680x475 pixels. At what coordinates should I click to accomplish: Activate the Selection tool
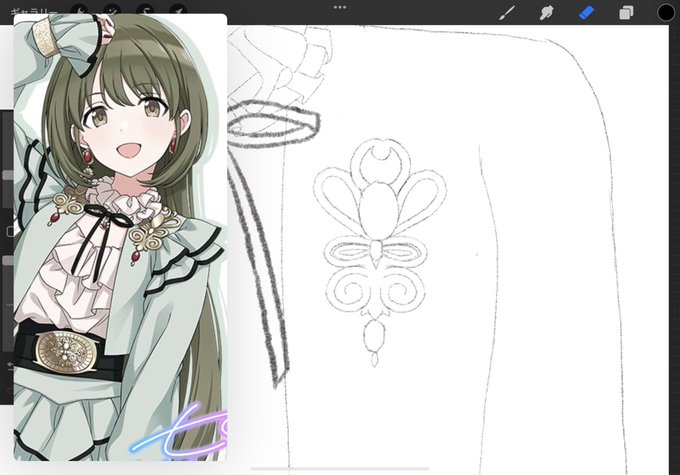[145, 10]
